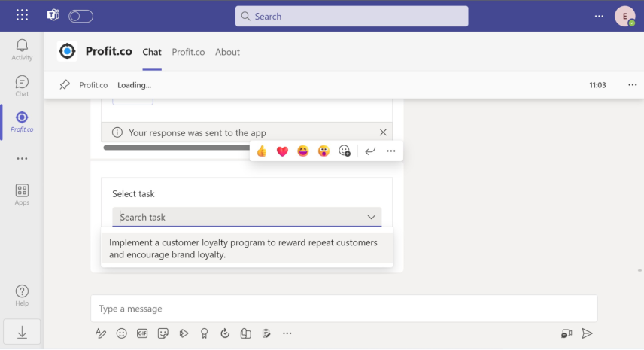Image resolution: width=644 pixels, height=350 pixels.
Task: Open Chat in the sidebar
Action: pyautogui.click(x=22, y=87)
